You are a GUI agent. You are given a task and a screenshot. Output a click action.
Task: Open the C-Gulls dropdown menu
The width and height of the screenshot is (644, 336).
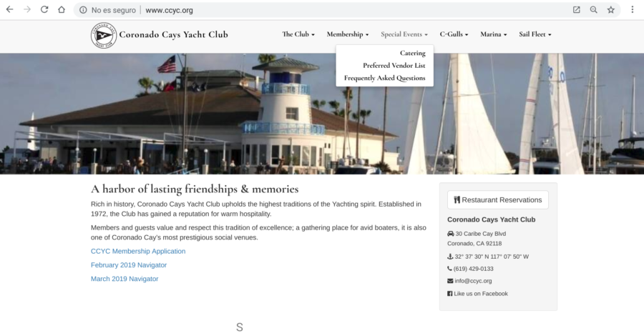click(454, 34)
